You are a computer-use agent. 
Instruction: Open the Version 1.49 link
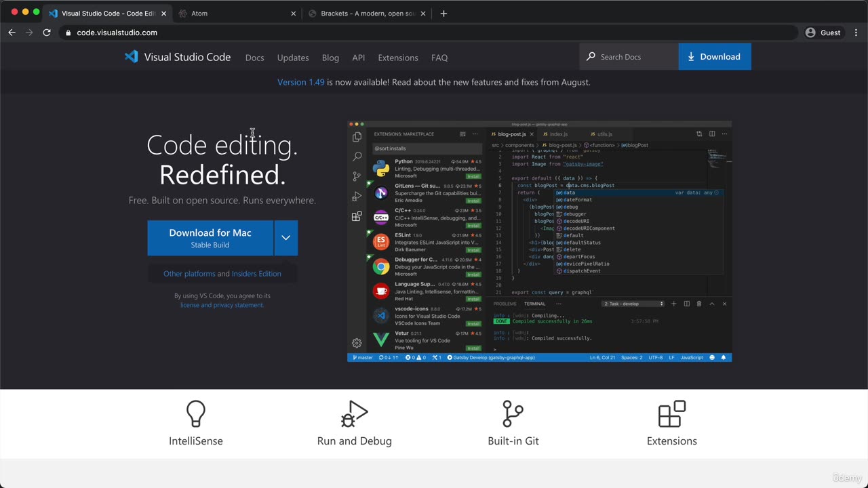coord(301,82)
